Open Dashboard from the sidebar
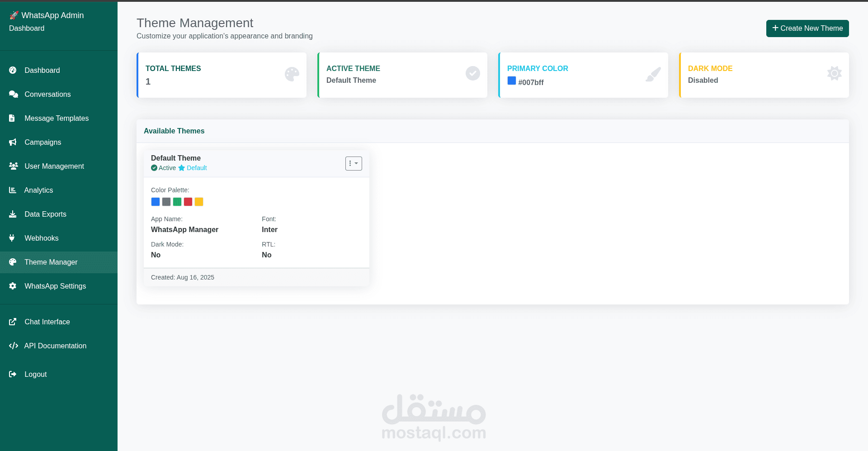868x451 pixels. [59, 70]
